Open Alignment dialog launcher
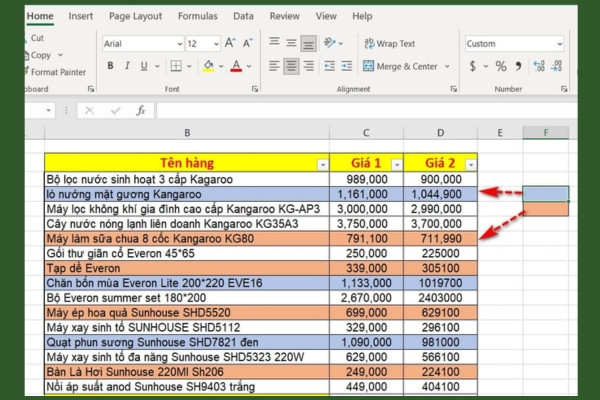This screenshot has width=600, height=400. 453,89
